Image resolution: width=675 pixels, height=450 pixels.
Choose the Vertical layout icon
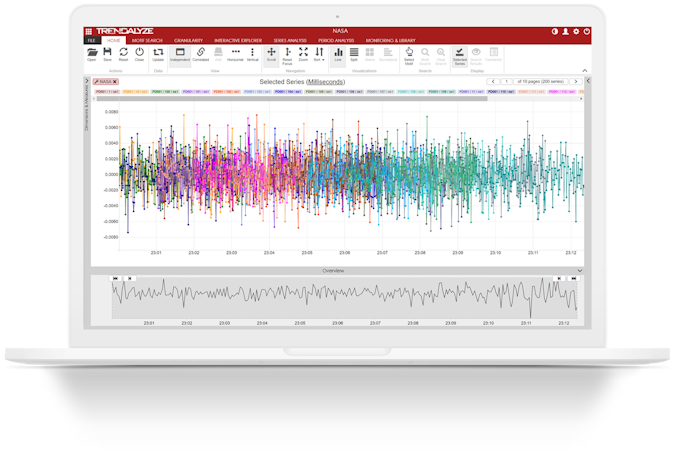(252, 54)
